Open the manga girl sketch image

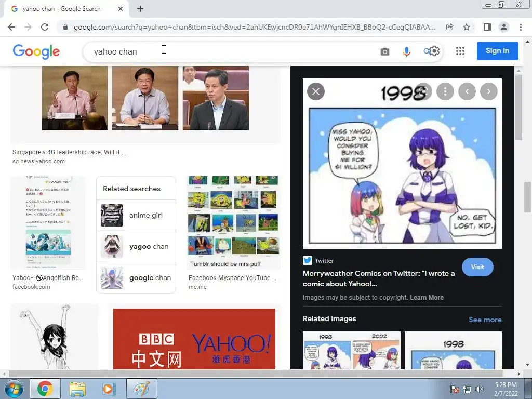coord(54,337)
